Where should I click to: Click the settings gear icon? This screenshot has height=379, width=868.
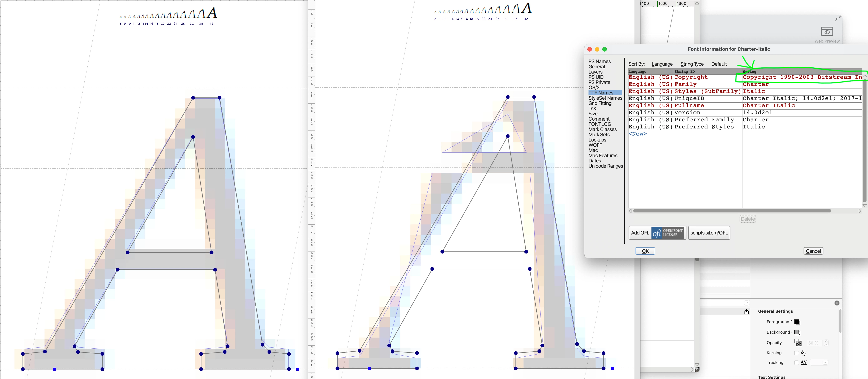(x=837, y=303)
